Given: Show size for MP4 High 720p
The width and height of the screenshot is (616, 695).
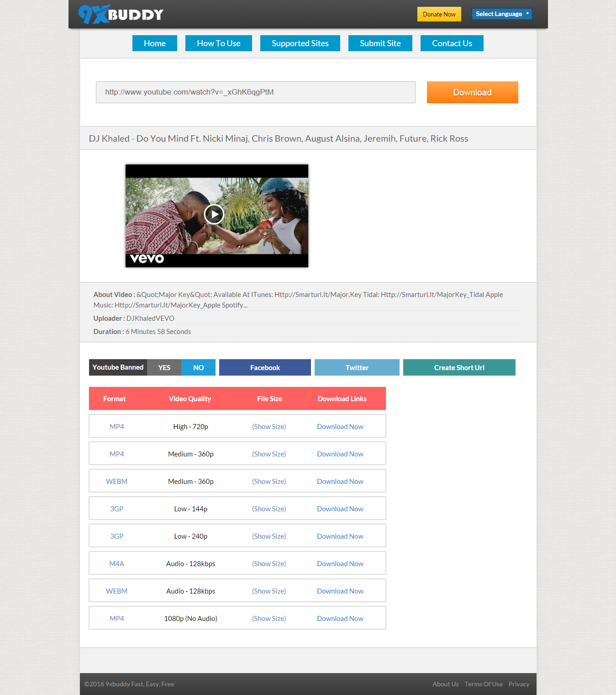Looking at the screenshot, I should 269,426.
